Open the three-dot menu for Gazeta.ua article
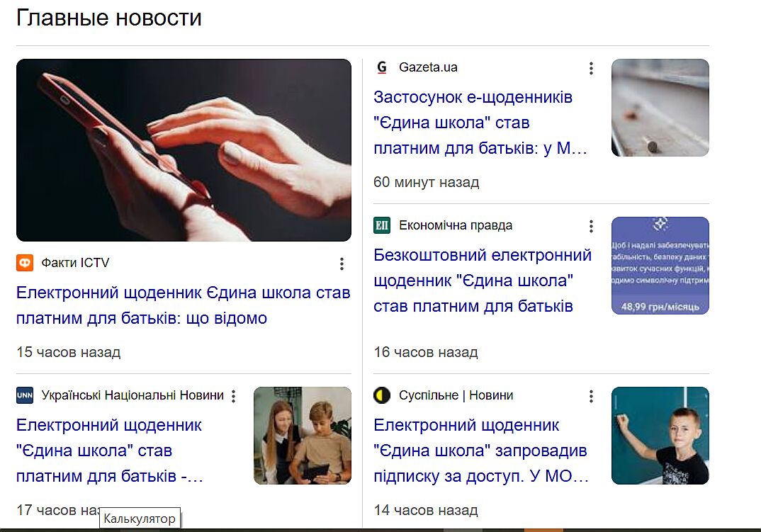Viewport: 761px width, 532px height. (591, 68)
